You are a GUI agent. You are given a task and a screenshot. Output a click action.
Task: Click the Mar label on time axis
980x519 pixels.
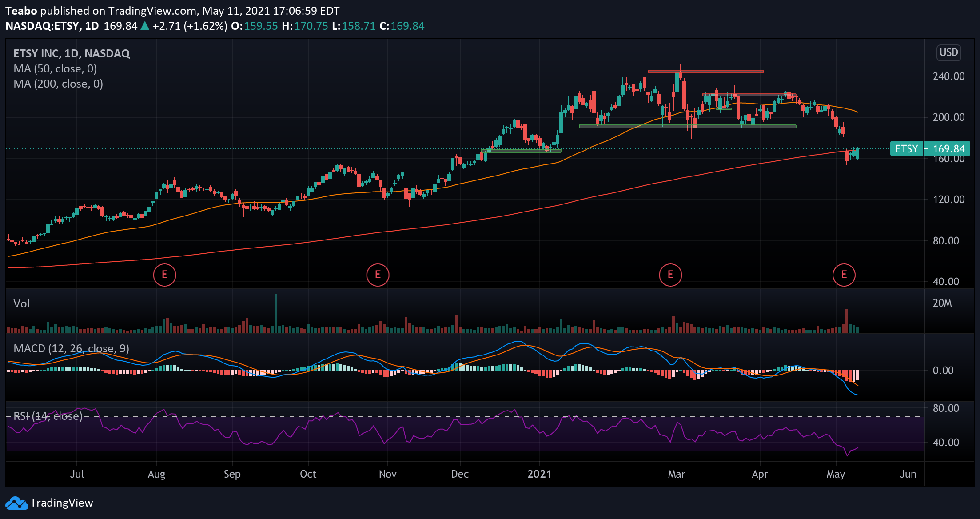pos(677,474)
